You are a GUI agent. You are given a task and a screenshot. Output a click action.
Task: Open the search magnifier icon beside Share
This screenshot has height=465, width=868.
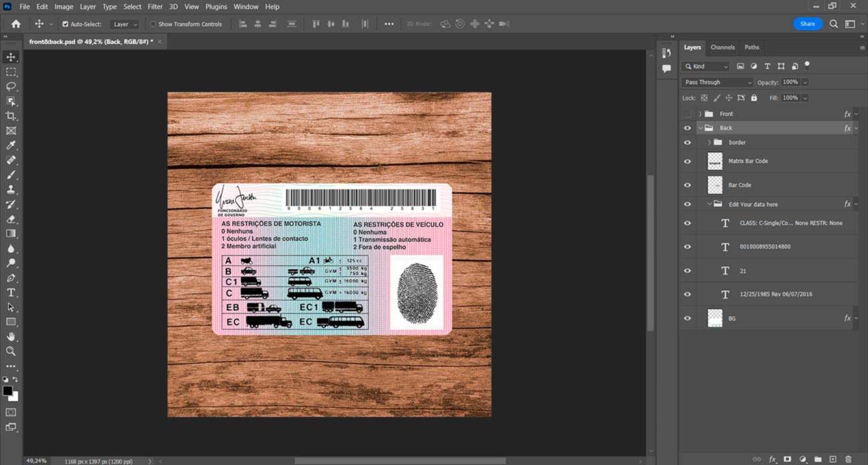pyautogui.click(x=833, y=24)
